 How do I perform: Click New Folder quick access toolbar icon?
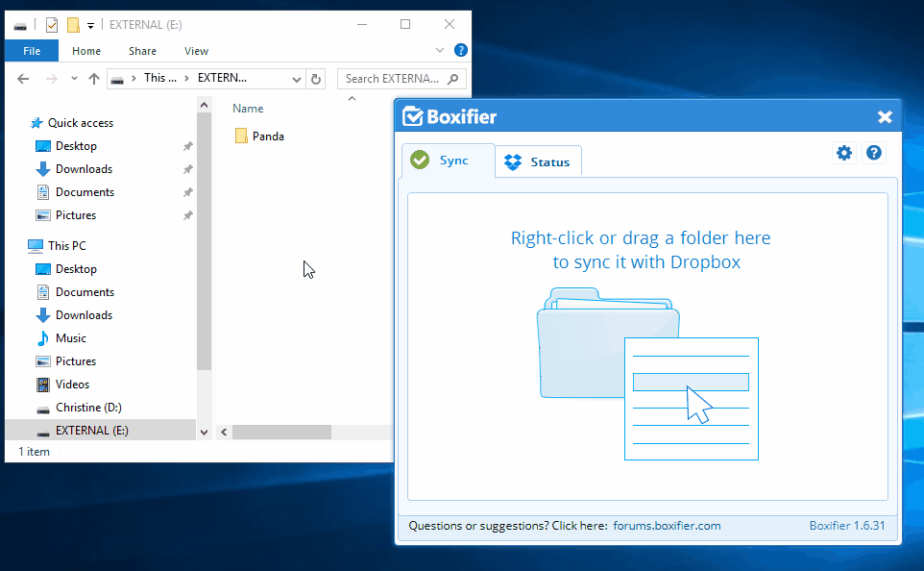pyautogui.click(x=73, y=25)
